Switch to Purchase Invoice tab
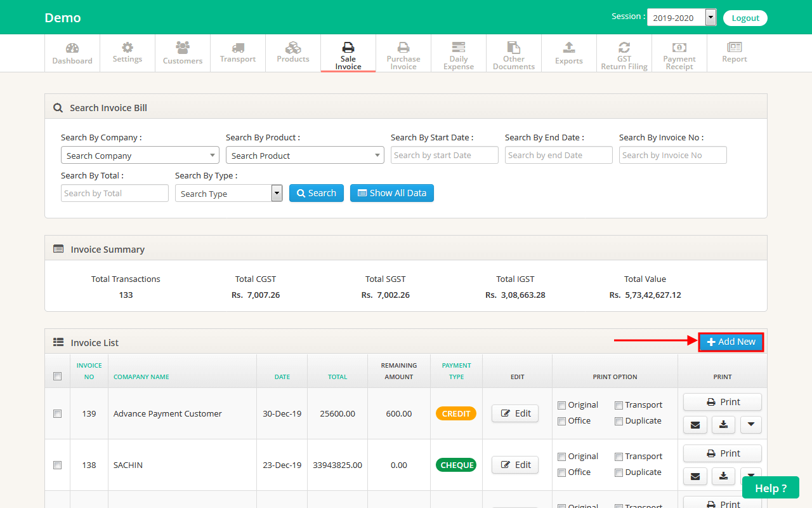 (x=403, y=53)
